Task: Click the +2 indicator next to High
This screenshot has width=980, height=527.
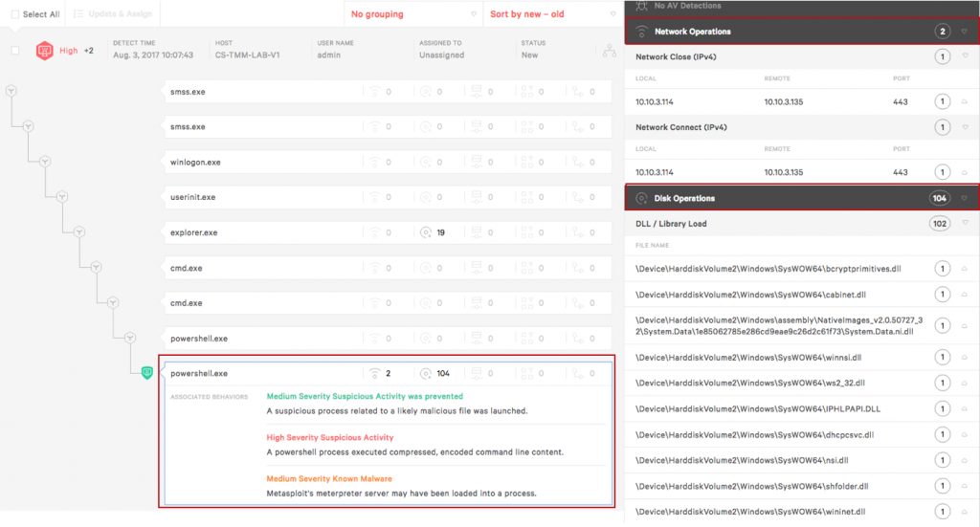Action: (89, 51)
